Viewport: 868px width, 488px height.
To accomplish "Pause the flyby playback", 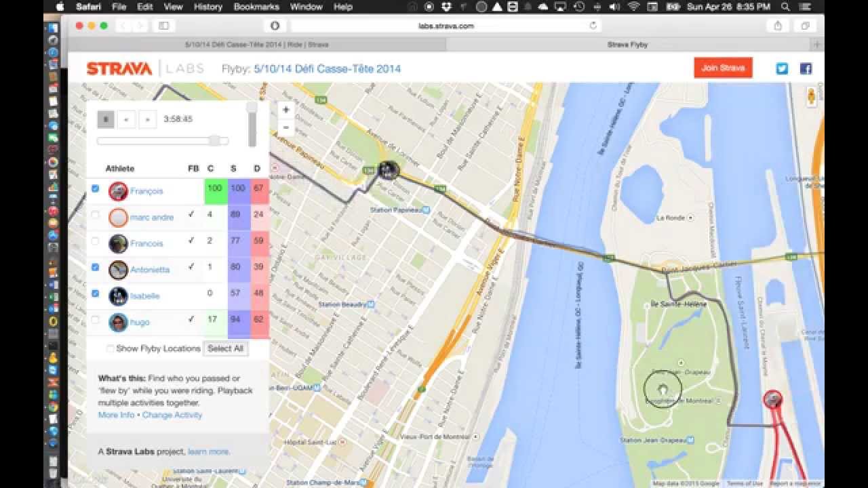I will [106, 119].
